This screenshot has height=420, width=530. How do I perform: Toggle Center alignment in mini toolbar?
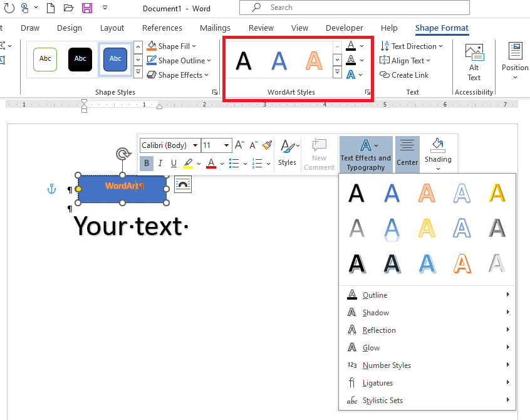pos(407,154)
